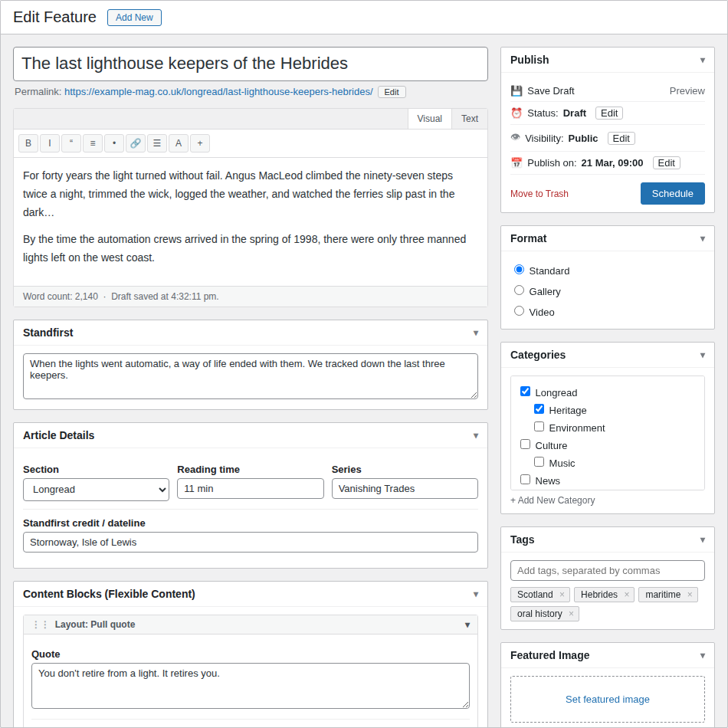Click the Standfirst textarea
The width and height of the screenshot is (728, 728).
coord(251,376)
